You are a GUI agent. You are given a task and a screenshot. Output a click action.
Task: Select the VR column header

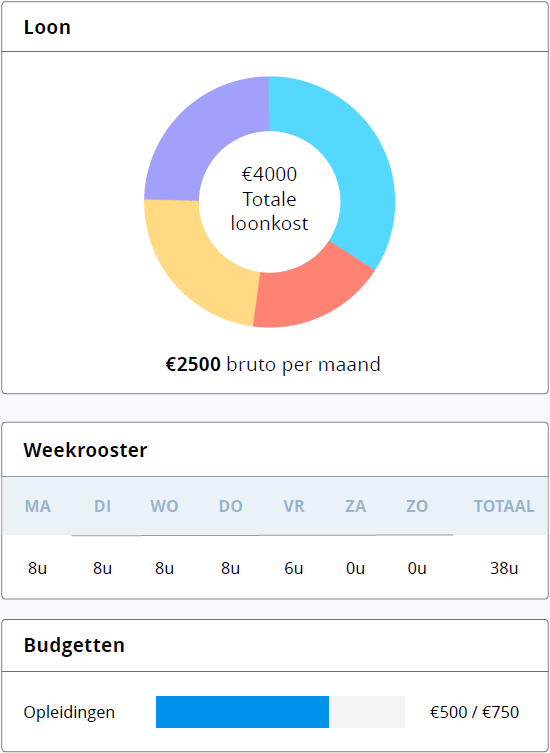pyautogui.click(x=293, y=506)
